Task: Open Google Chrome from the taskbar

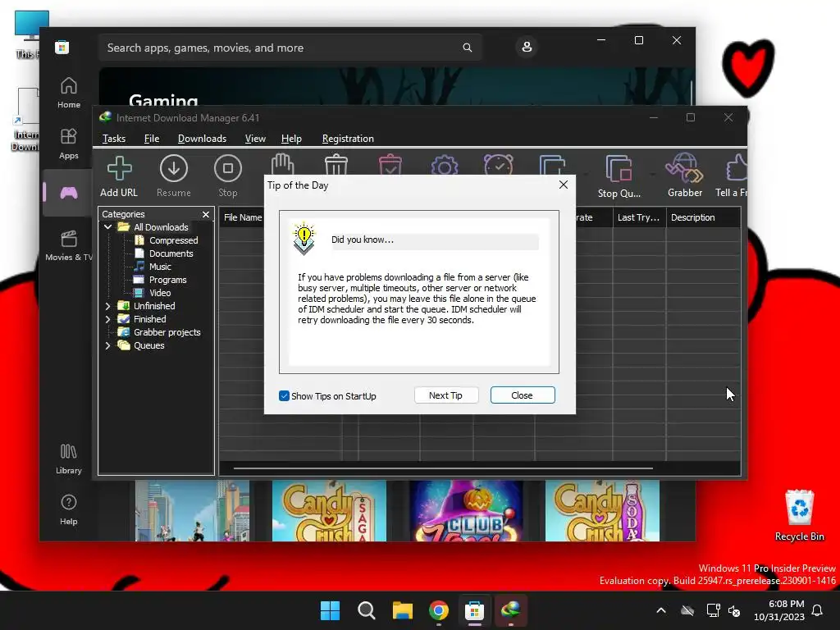Action: click(x=439, y=610)
